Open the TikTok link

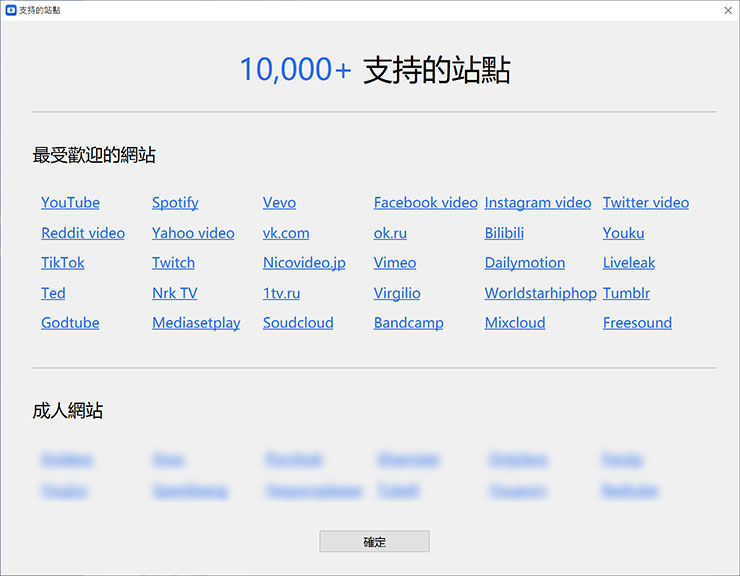pyautogui.click(x=63, y=263)
